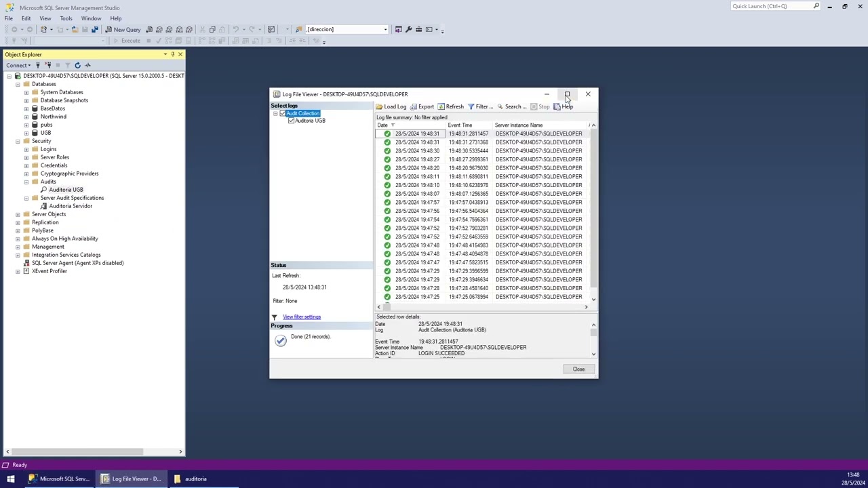Click the funnel icon beside View filter settings
Image resolution: width=868 pixels, height=488 pixels.
pyautogui.click(x=275, y=317)
